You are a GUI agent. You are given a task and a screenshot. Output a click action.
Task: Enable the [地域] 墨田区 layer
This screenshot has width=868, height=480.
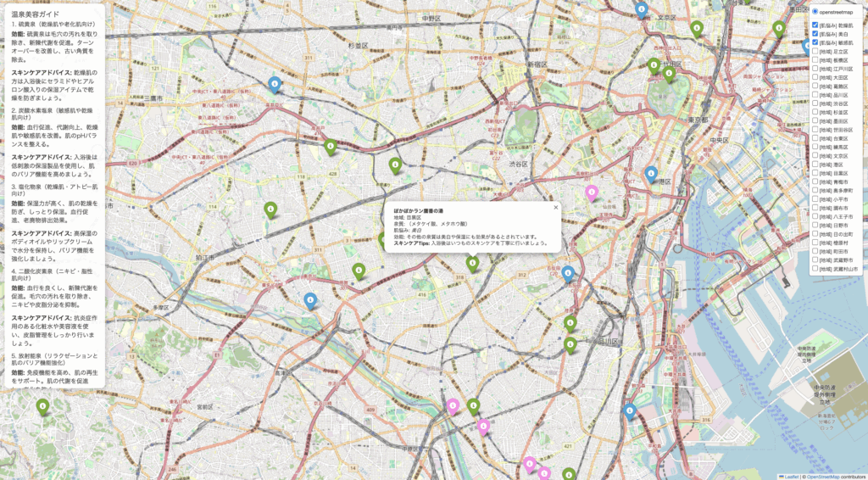(x=815, y=120)
